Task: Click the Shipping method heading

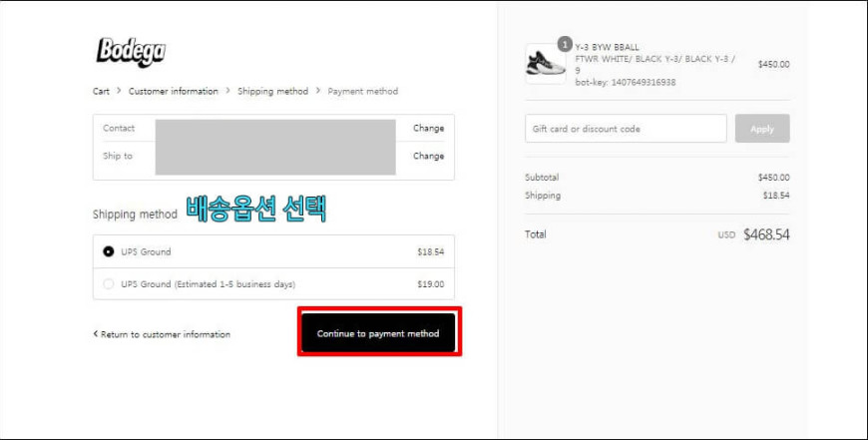Action: coord(135,215)
